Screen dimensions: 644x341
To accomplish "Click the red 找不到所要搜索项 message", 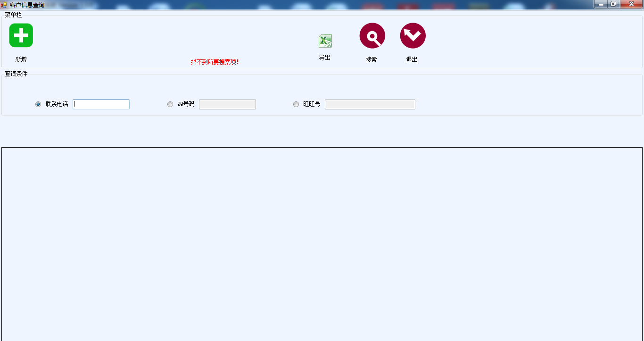I will [x=215, y=62].
